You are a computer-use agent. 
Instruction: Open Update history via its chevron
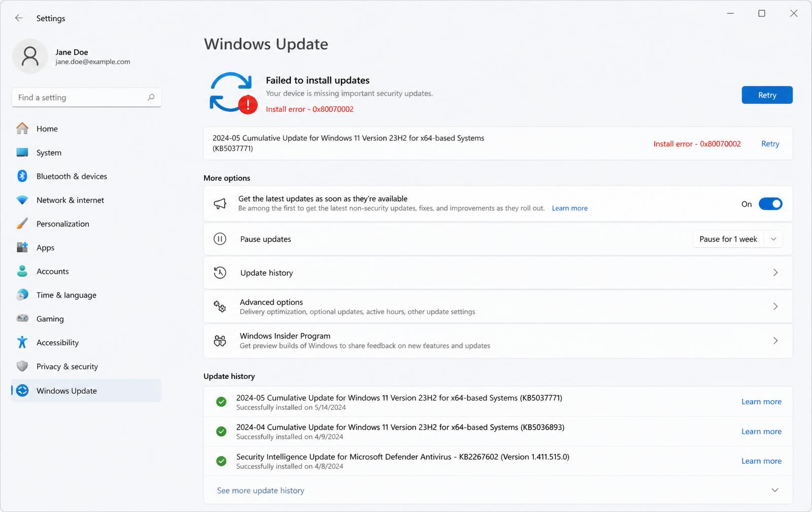click(775, 273)
